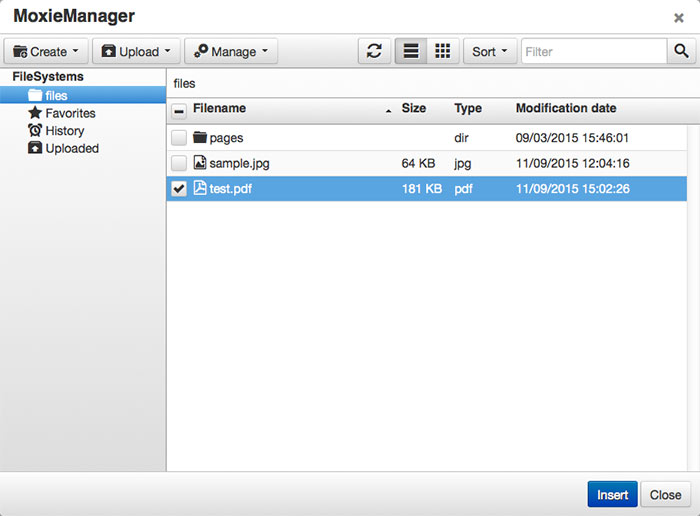This screenshot has width=700, height=516.
Task: Open Favorites in the sidebar
Action: (x=71, y=113)
